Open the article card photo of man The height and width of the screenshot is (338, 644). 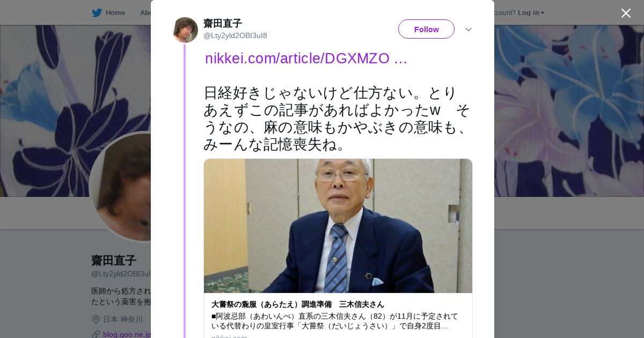338,226
